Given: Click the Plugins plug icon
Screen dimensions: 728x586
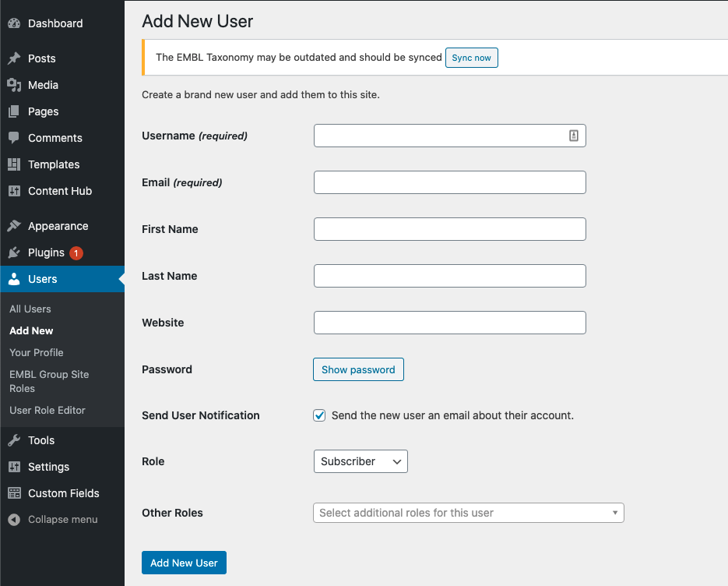Looking at the screenshot, I should 14,252.
